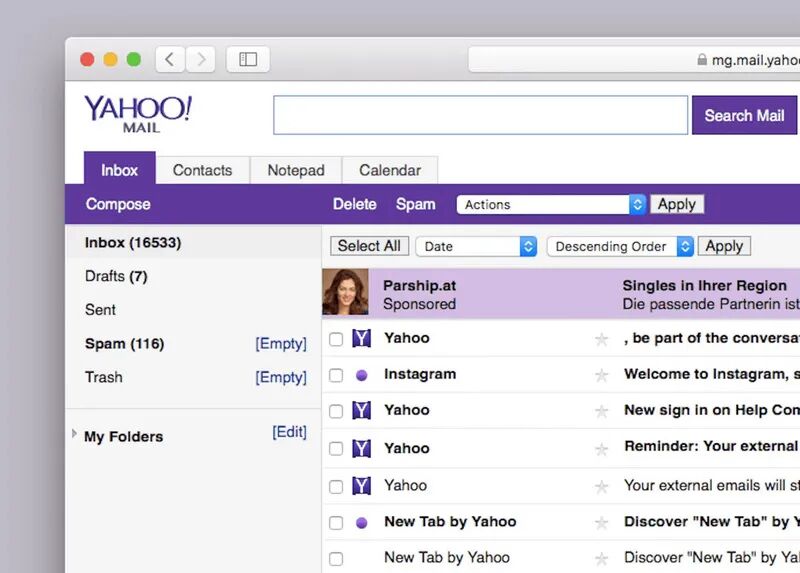
Task: Click Apply next to Descending Order
Action: click(724, 246)
